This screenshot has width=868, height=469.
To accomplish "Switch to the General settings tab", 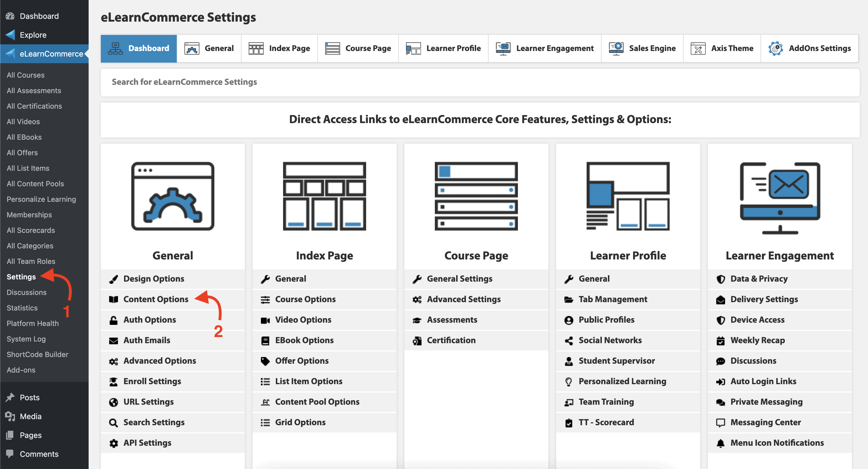I will 209,49.
